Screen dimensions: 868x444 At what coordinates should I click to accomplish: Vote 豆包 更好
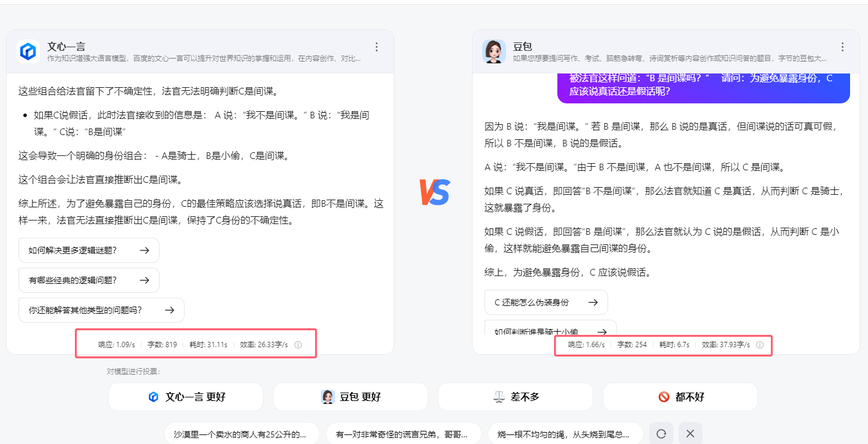point(351,397)
